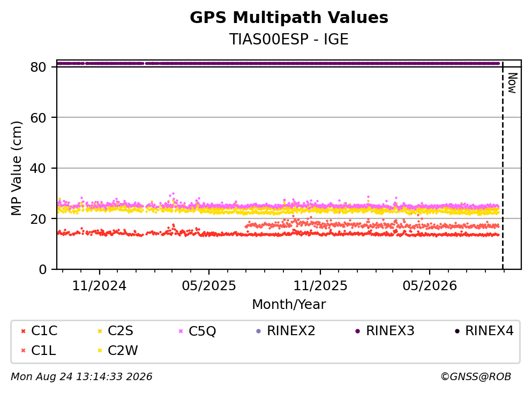
Task: Click the C5Q magenta legend marker
Action: point(181,331)
